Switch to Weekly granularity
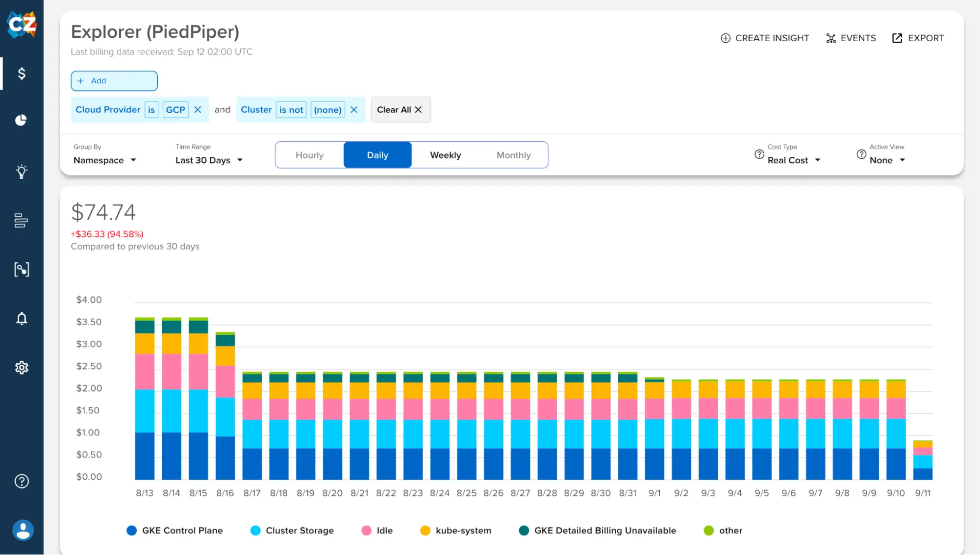The image size is (980, 555). coord(445,155)
